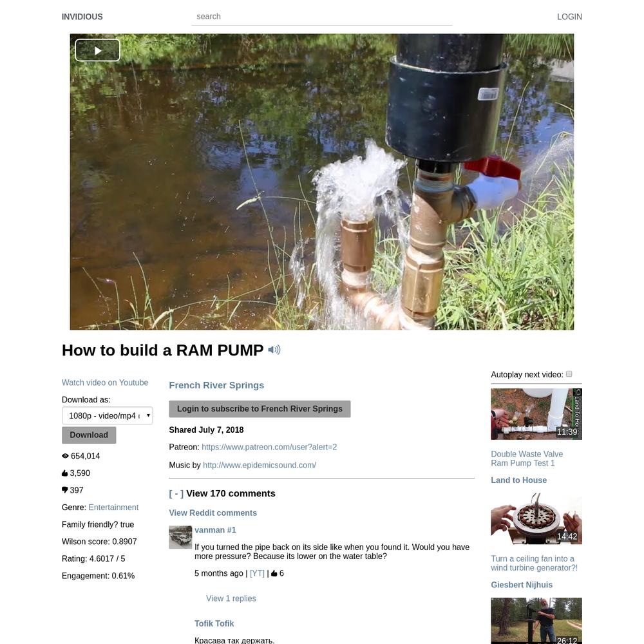Click the views eye icon
Image resolution: width=644 pixels, height=644 pixels.
[65, 456]
